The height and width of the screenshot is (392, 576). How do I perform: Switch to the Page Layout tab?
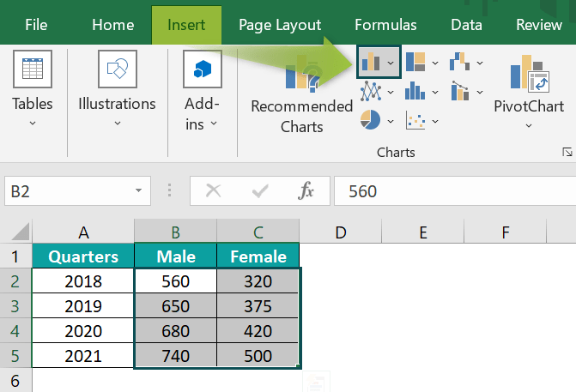pos(280,25)
